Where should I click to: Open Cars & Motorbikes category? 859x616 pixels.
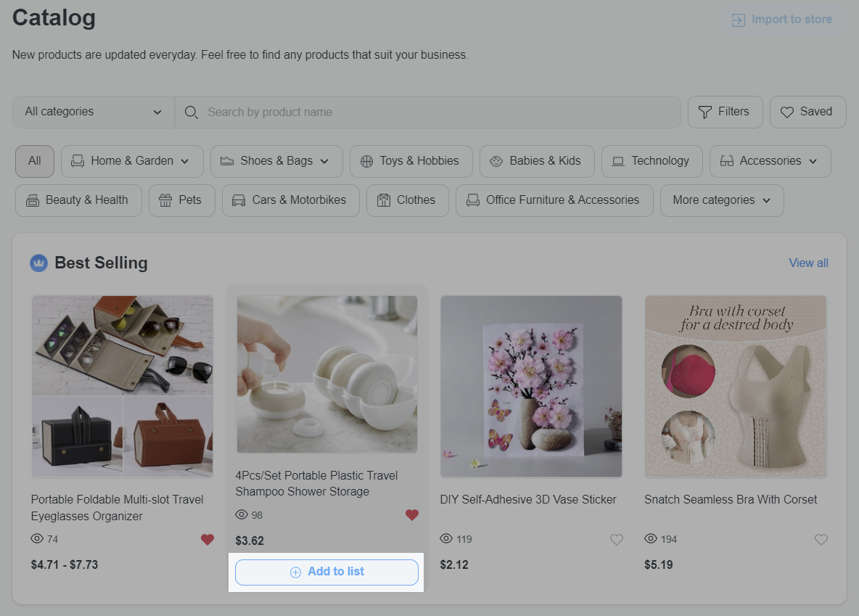(x=290, y=200)
